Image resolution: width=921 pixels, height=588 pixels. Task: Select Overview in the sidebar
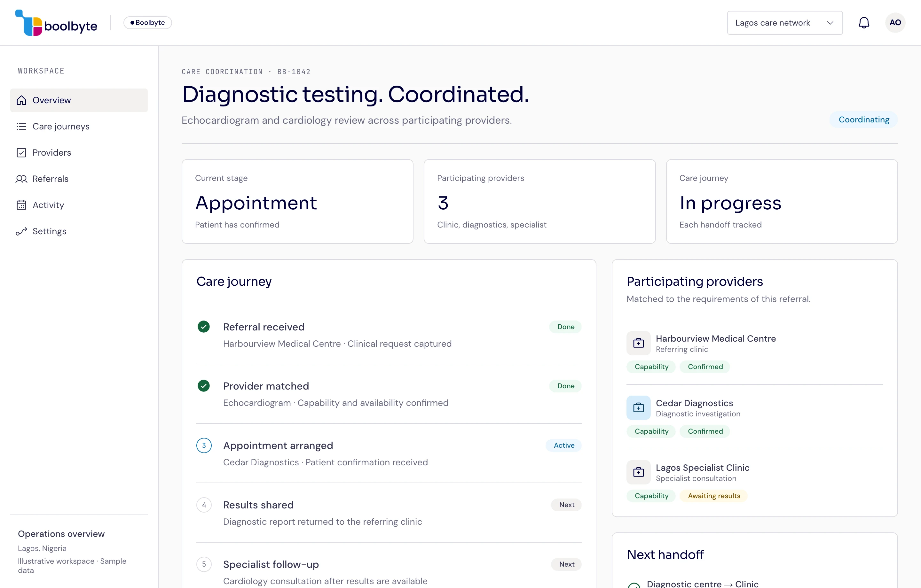click(x=79, y=100)
